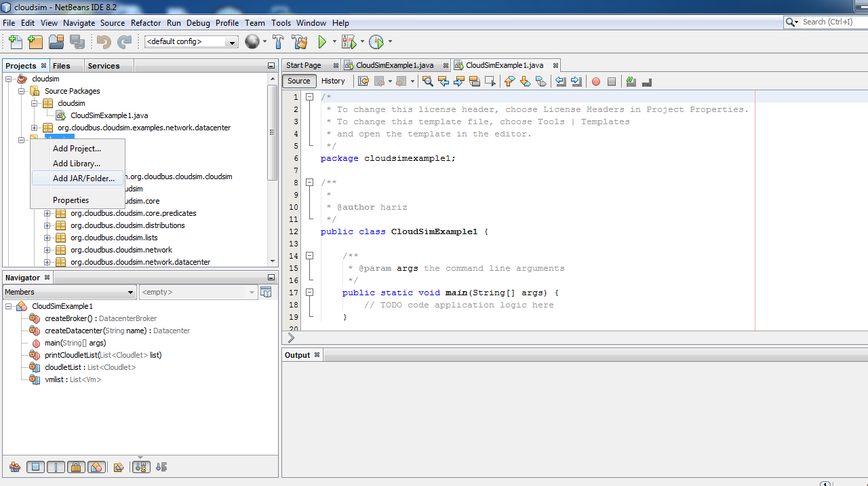Click the Save All disks icon
This screenshot has height=486, width=868.
point(77,42)
